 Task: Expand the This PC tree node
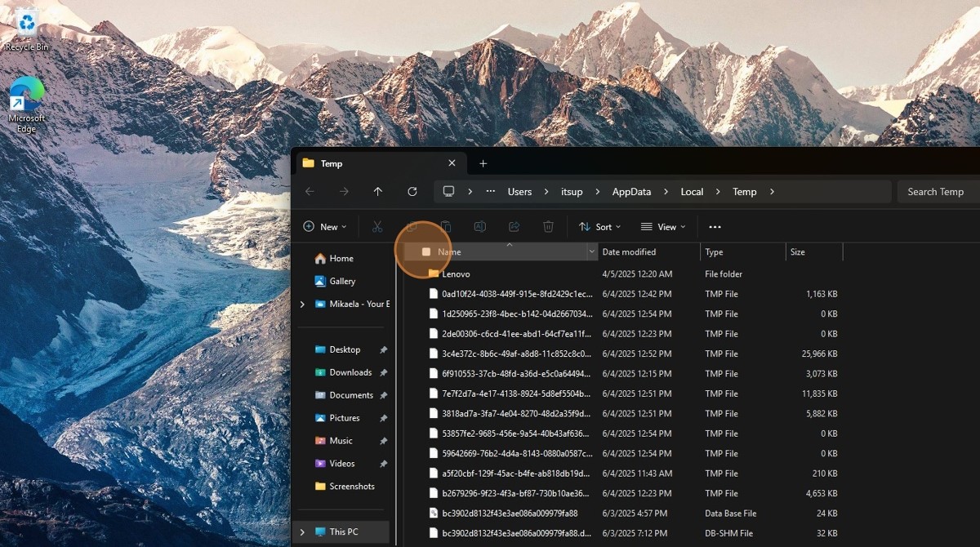(x=302, y=532)
